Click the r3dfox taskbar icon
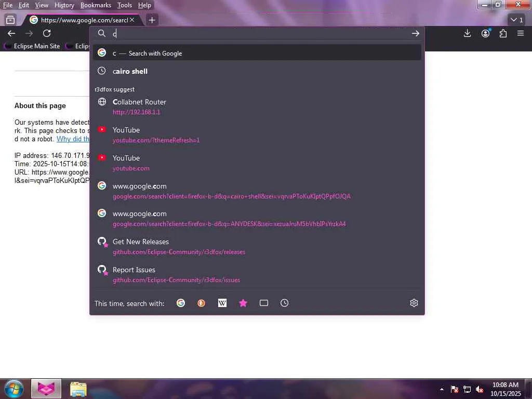Viewport: 532px width, 399px height. [x=46, y=389]
